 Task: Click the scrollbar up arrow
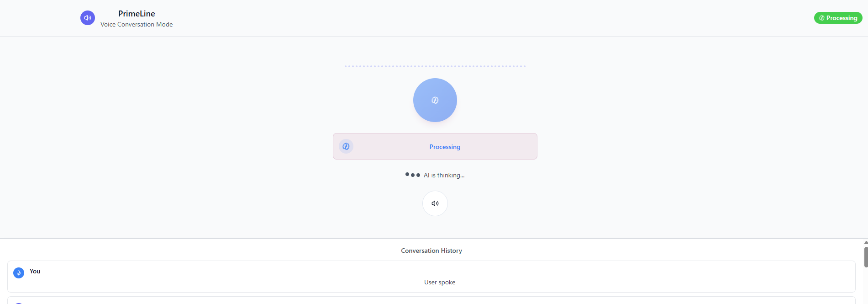coord(866,242)
